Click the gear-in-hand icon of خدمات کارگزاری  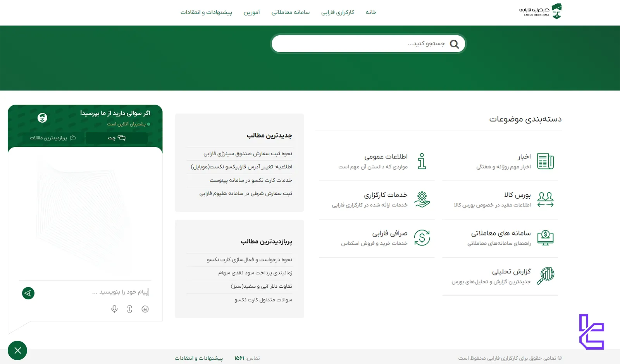point(422,199)
